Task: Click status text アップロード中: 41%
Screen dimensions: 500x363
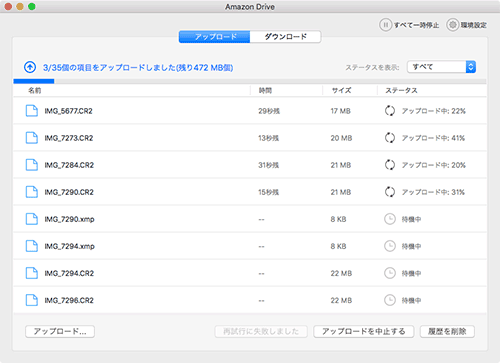Action: [x=433, y=138]
